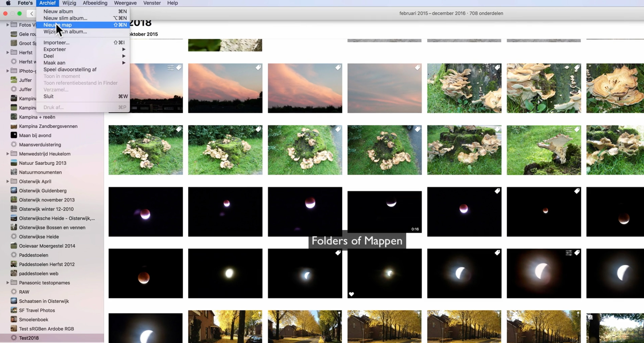Image resolution: width=644 pixels, height=343 pixels.
Task: Expand the Fotos folder in sidebar
Action: point(8,24)
